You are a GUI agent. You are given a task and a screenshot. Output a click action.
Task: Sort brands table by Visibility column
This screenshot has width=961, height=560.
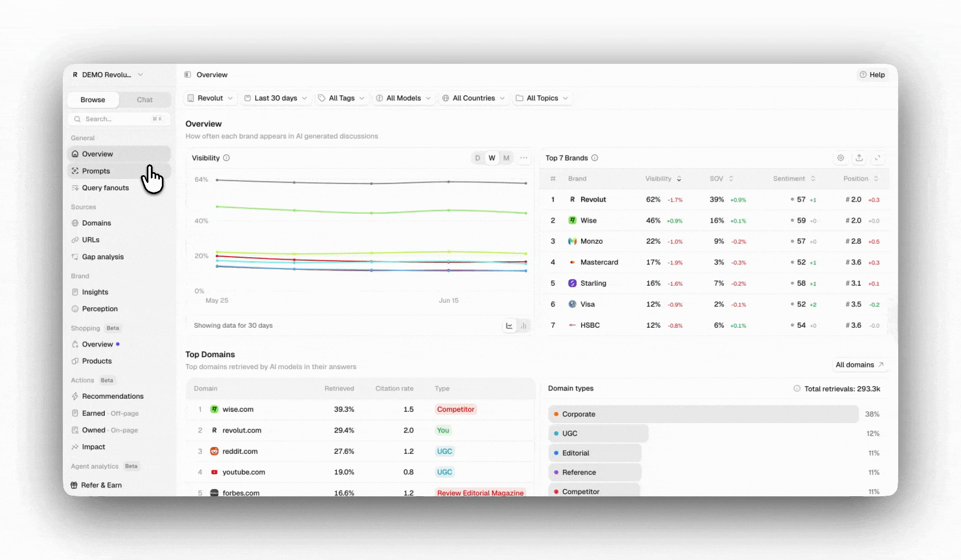[x=663, y=179]
